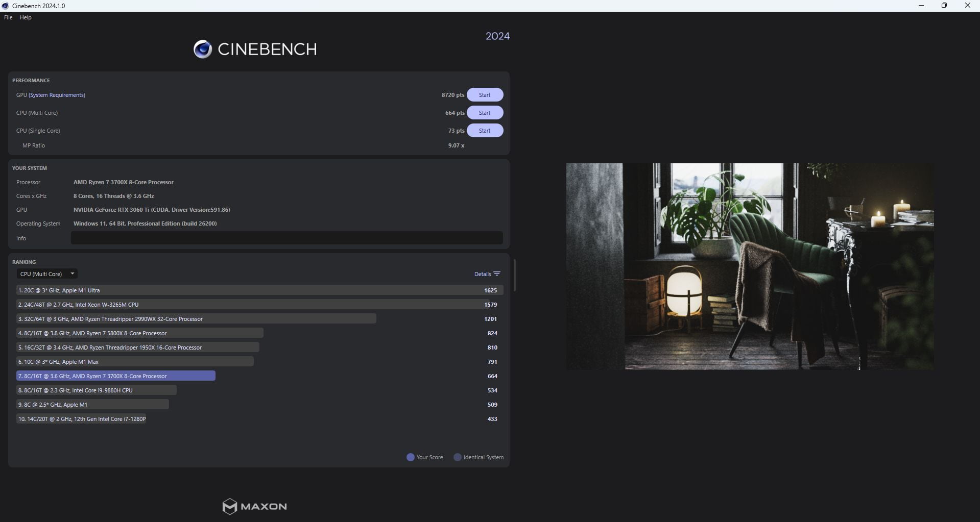This screenshot has width=980, height=522.
Task: Click the 1579 score of the Xeon W-3265M
Action: [490, 305]
